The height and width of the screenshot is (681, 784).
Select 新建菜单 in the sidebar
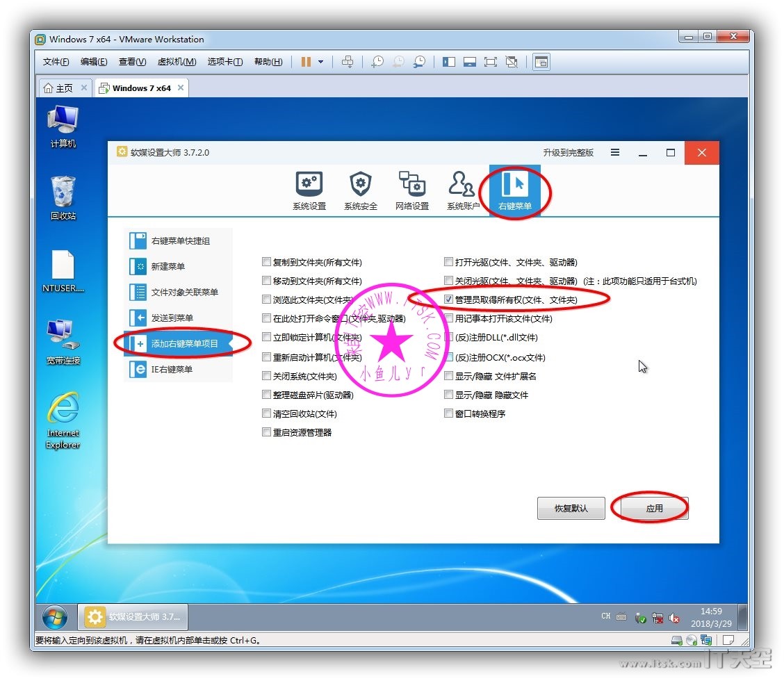point(168,267)
